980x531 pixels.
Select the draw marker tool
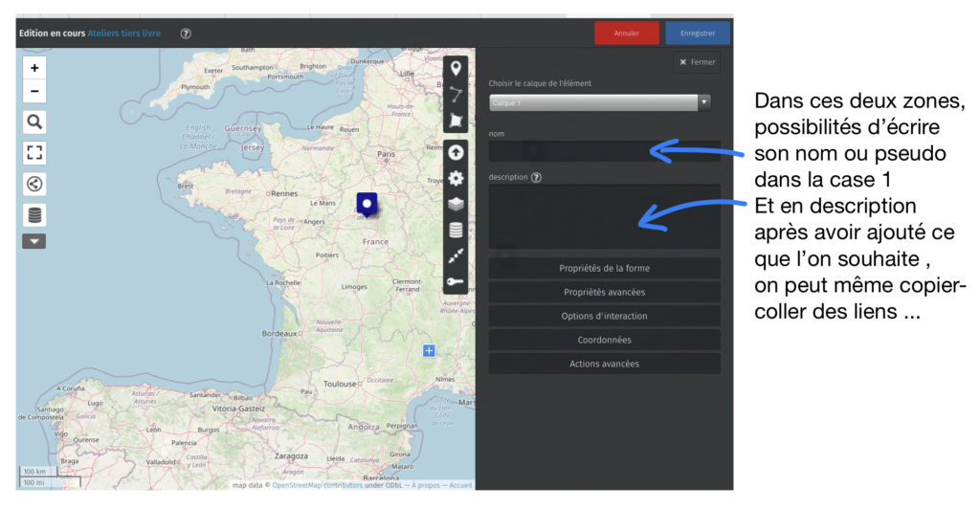(456, 69)
